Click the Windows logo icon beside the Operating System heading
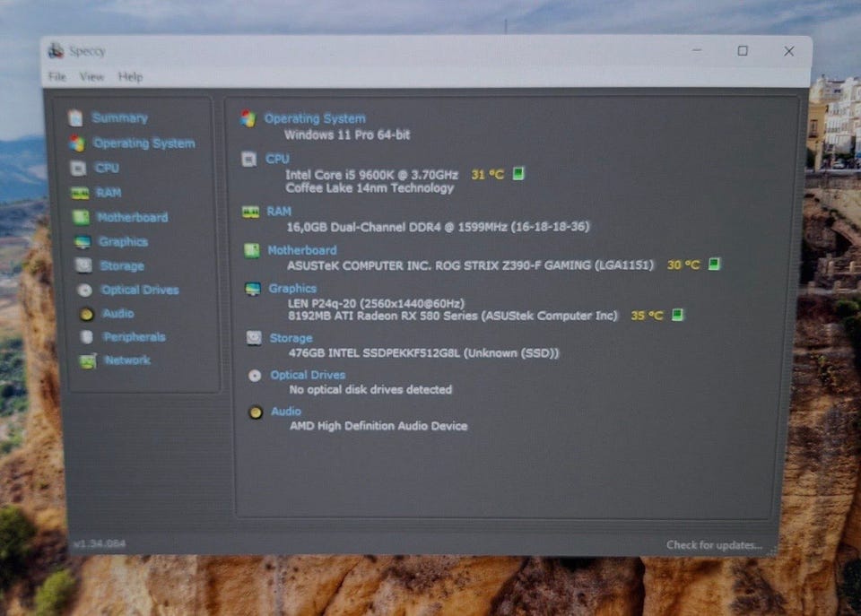This screenshot has height=616, width=861. pos(248,118)
